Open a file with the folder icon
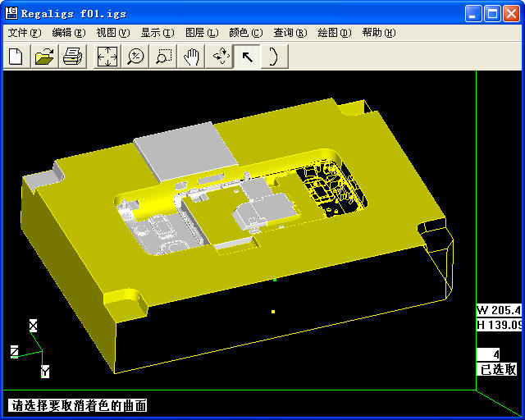The width and height of the screenshot is (525, 420). (x=44, y=56)
